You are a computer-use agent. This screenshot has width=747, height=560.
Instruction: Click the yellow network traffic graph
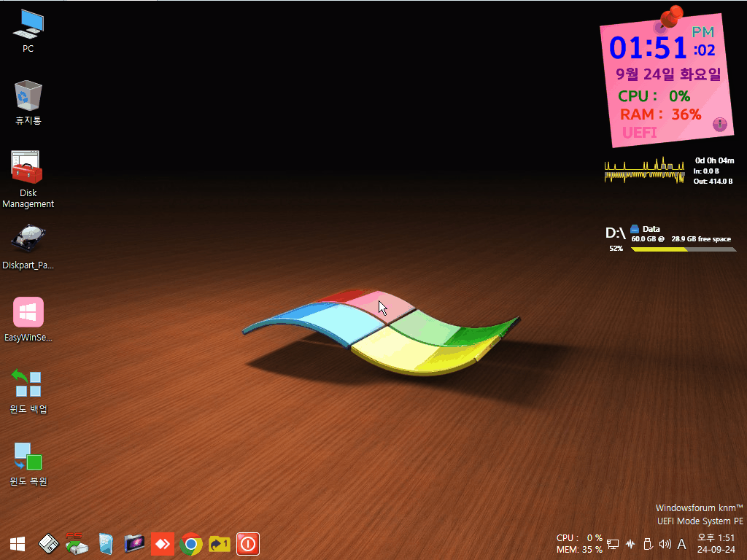pyautogui.click(x=645, y=171)
